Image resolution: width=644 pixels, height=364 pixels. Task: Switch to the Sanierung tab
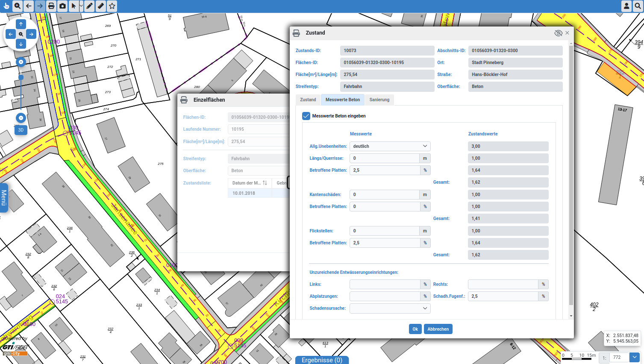coord(379,100)
